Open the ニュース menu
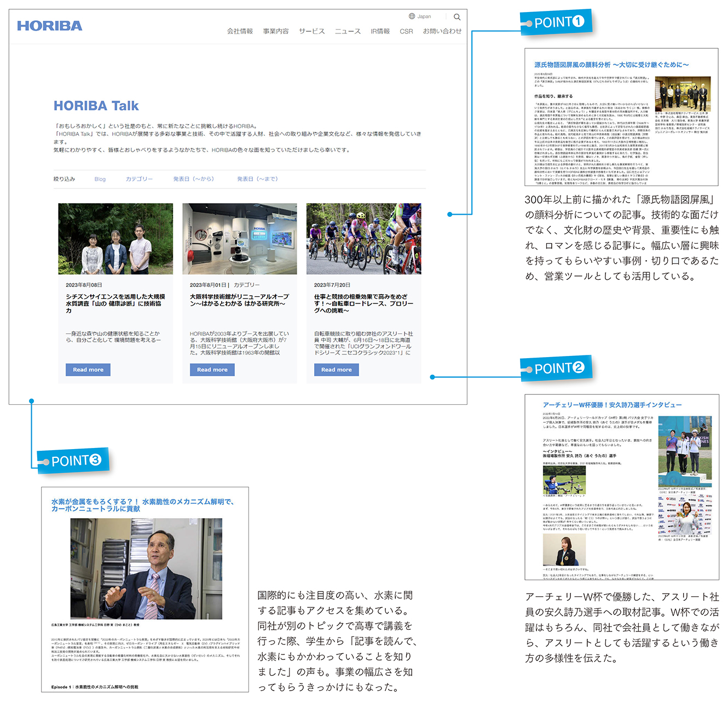Screen dimensions: 728x701 348,31
